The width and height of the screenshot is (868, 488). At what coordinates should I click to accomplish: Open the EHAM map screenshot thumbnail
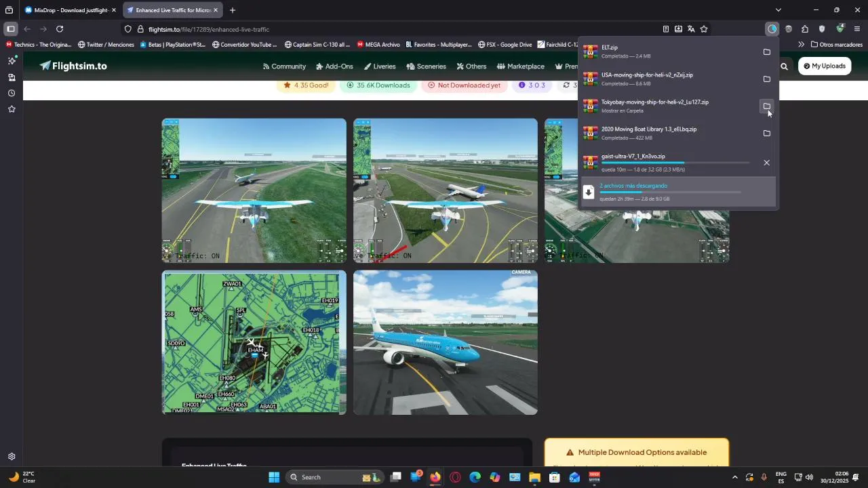coord(254,342)
